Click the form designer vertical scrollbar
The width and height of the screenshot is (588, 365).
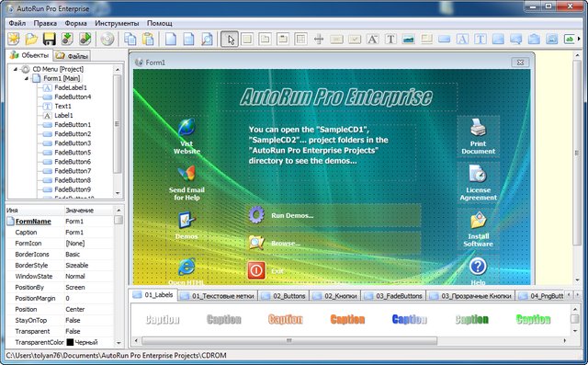[x=578, y=153]
